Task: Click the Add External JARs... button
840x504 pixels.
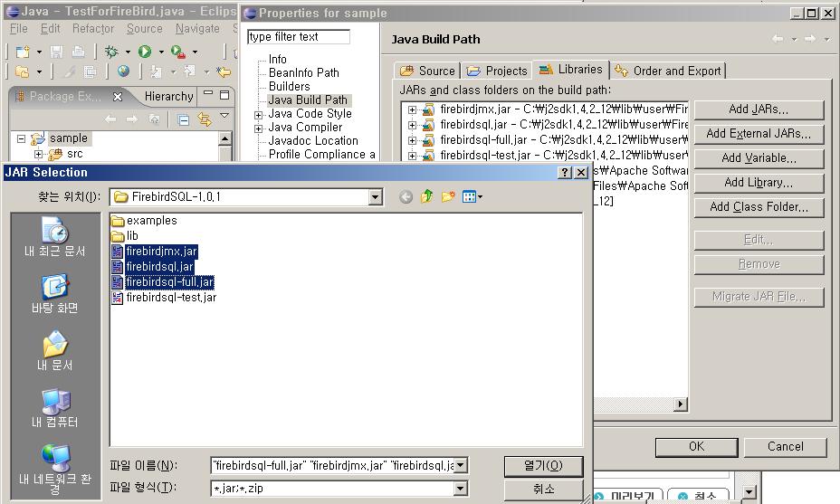Action: tap(759, 134)
